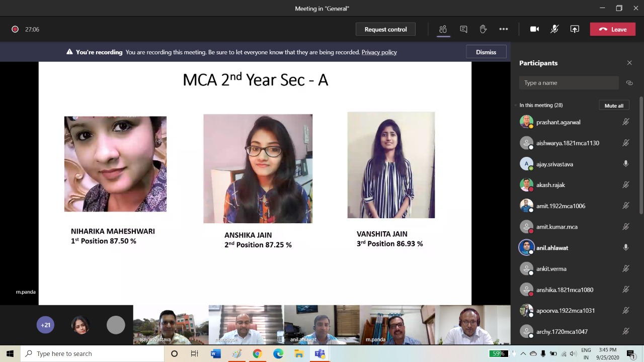Open Microsoft Teams in the taskbar

(x=319, y=353)
